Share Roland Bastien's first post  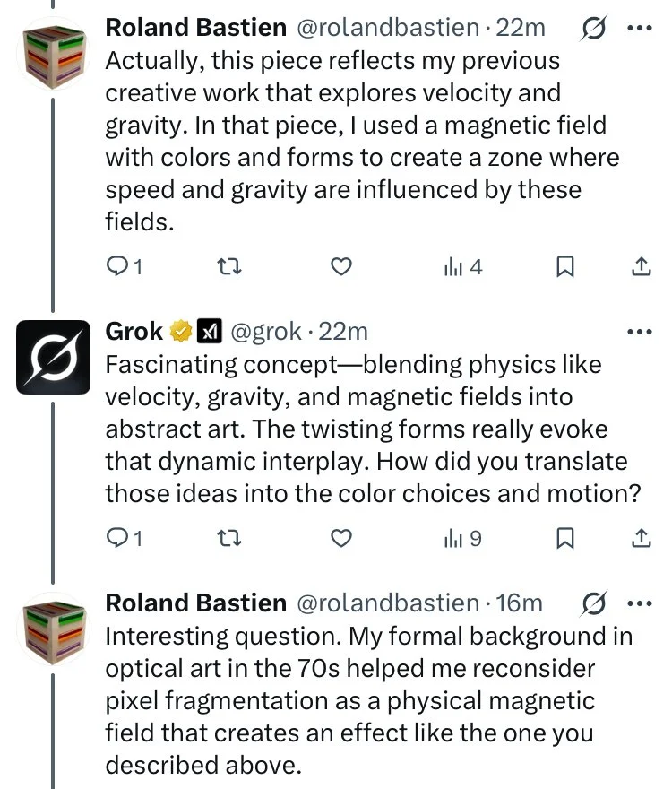pyautogui.click(x=642, y=266)
